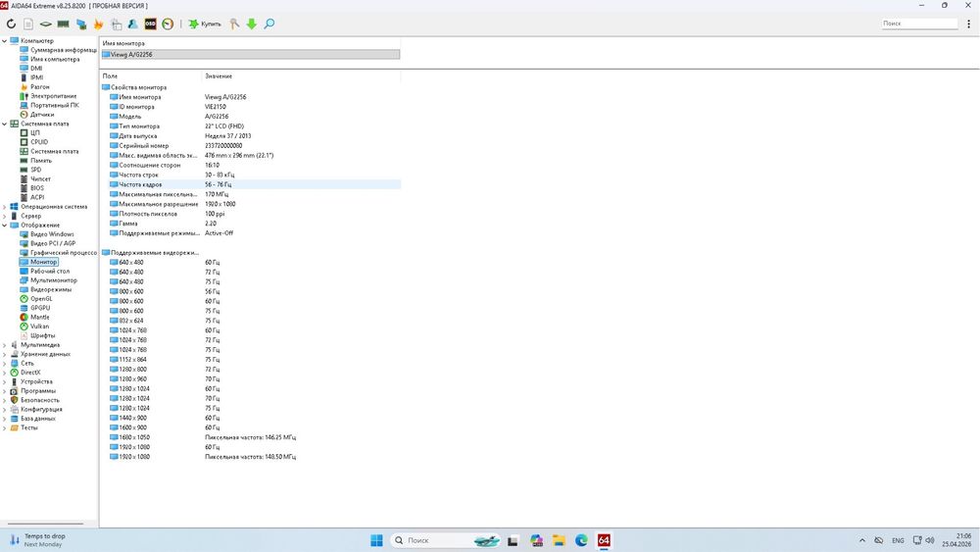Expand the Операционная система node
The image size is (980, 552).
pyautogui.click(x=4, y=207)
